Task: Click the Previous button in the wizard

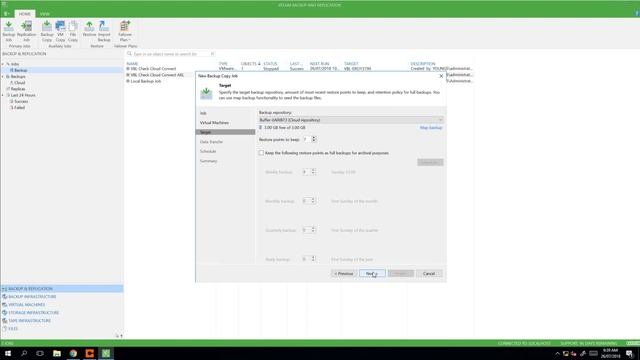Action: tap(344, 273)
